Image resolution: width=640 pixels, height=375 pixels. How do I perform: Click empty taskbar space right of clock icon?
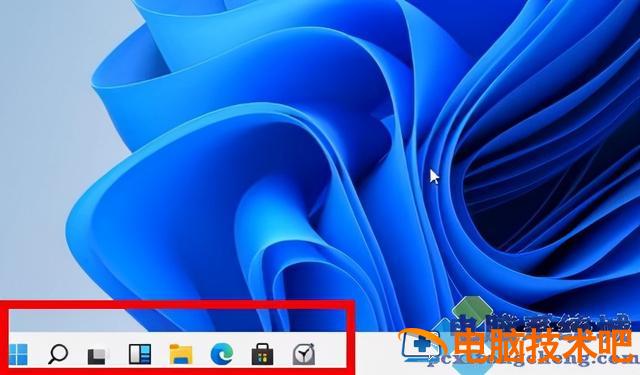click(331, 354)
